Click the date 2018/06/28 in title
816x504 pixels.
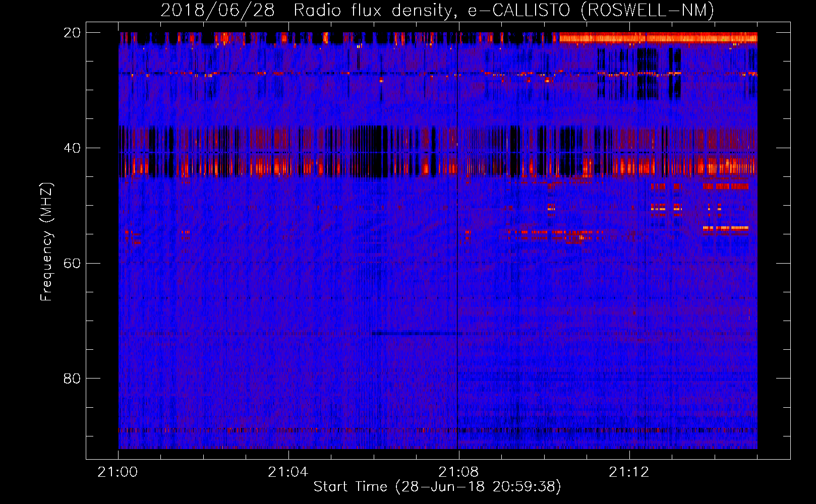[x=217, y=10]
